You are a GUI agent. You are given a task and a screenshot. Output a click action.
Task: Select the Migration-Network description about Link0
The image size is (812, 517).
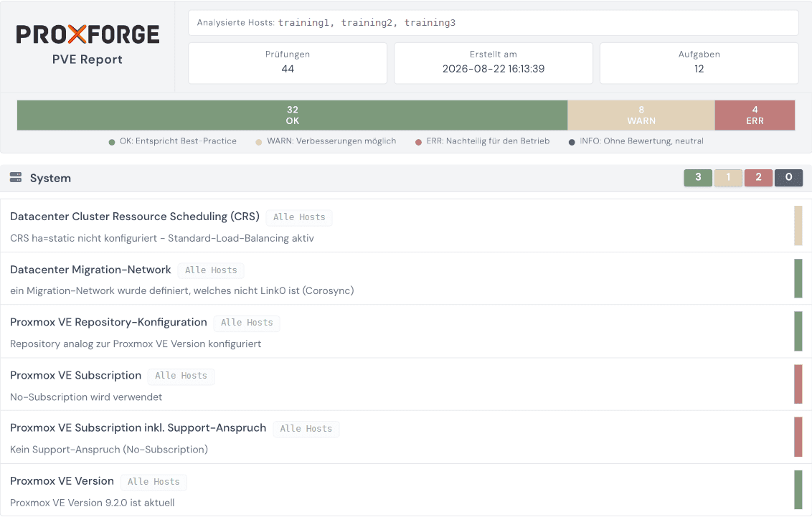[181, 290]
